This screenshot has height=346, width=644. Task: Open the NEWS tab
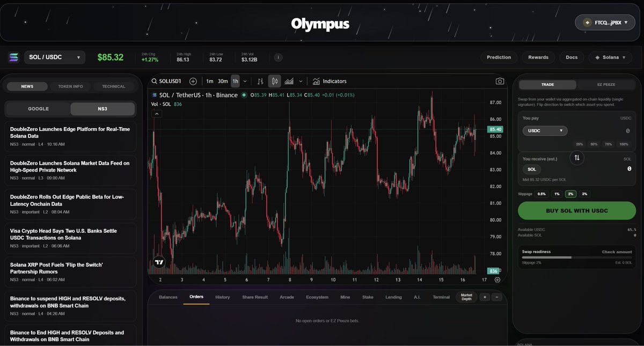(x=27, y=86)
